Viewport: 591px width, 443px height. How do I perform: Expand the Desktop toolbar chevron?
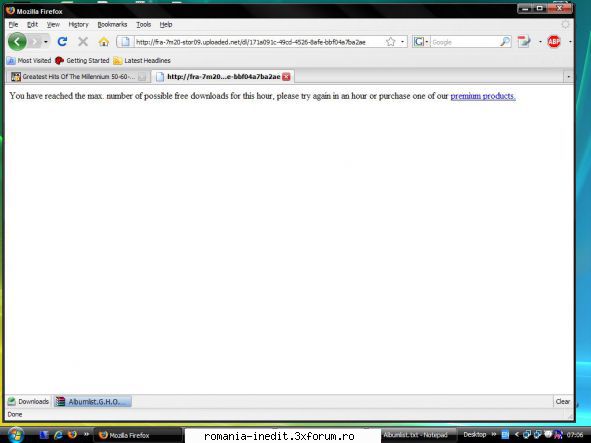[493, 434]
